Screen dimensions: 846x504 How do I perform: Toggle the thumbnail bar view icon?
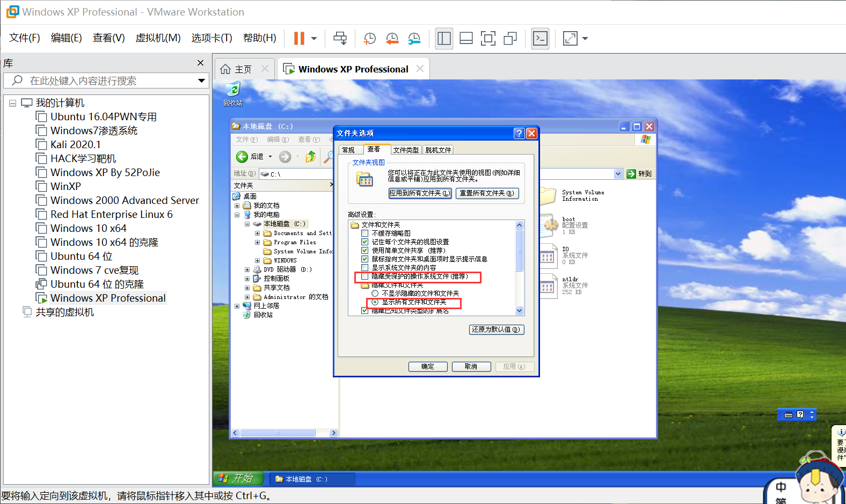(x=466, y=38)
